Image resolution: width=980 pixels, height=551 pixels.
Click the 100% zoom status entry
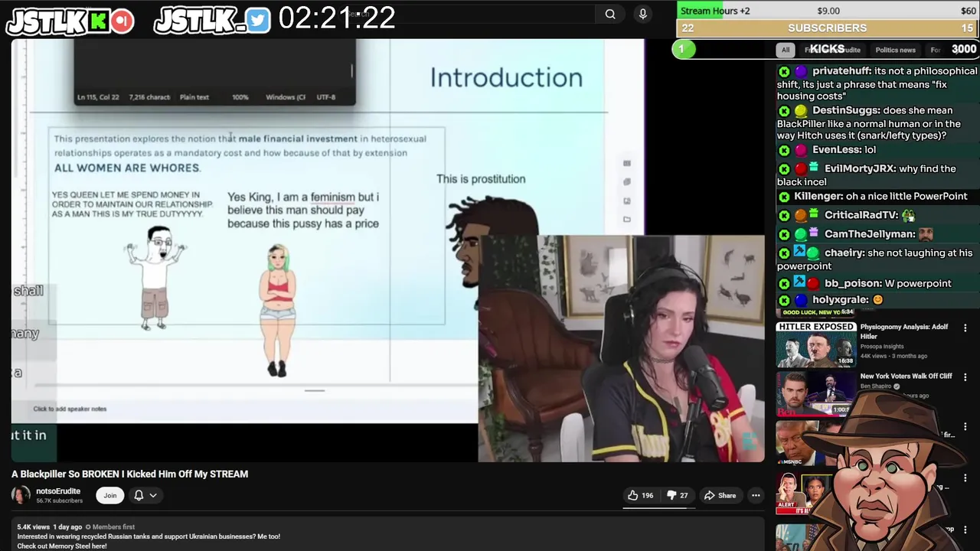[240, 97]
